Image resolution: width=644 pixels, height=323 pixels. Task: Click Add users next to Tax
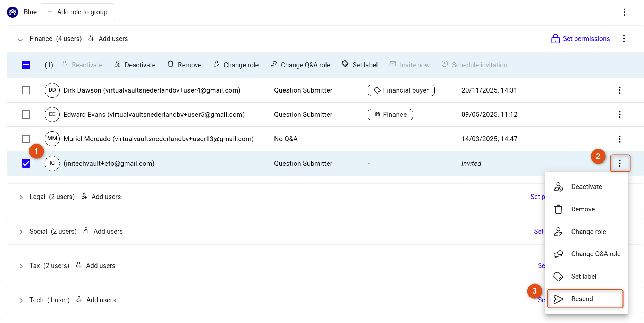pos(95,265)
